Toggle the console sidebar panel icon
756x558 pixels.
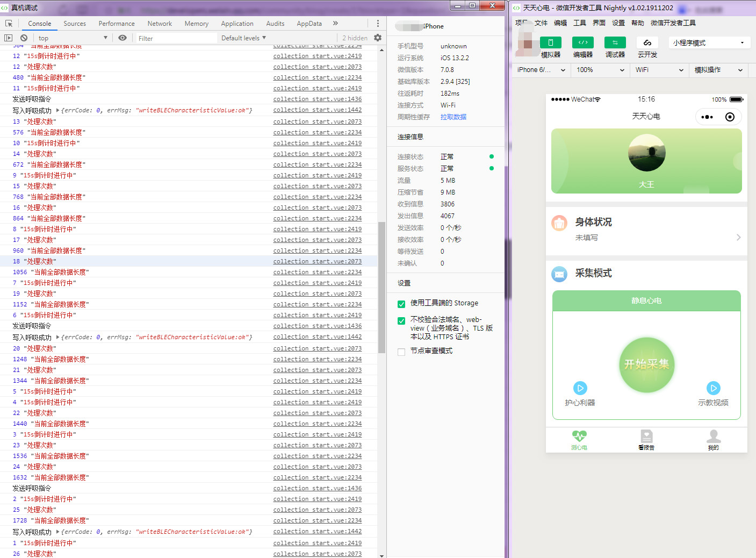click(x=8, y=38)
